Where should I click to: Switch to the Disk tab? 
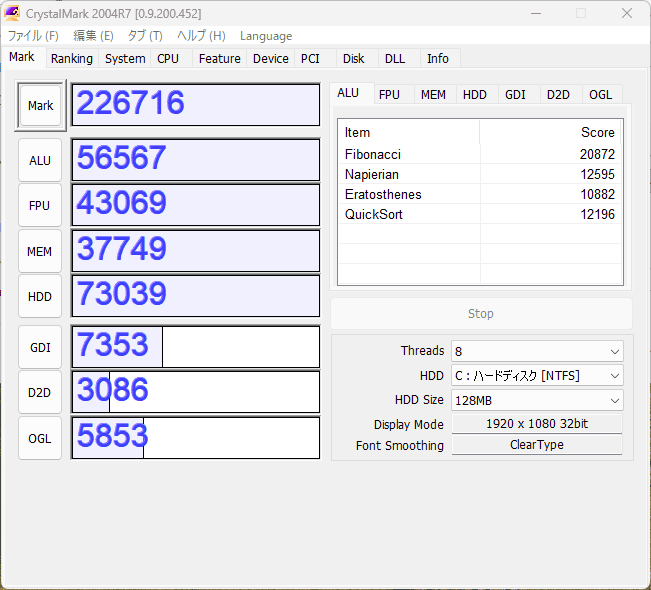coord(353,59)
